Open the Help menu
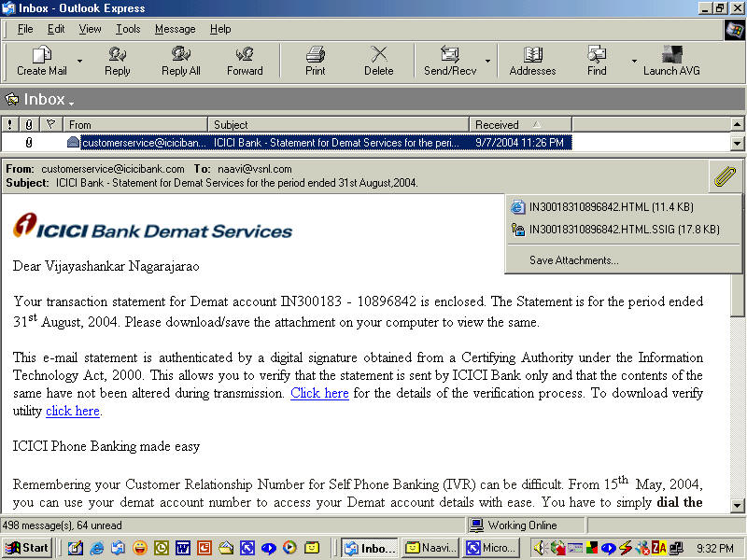The height and width of the screenshot is (560, 747). (220, 29)
